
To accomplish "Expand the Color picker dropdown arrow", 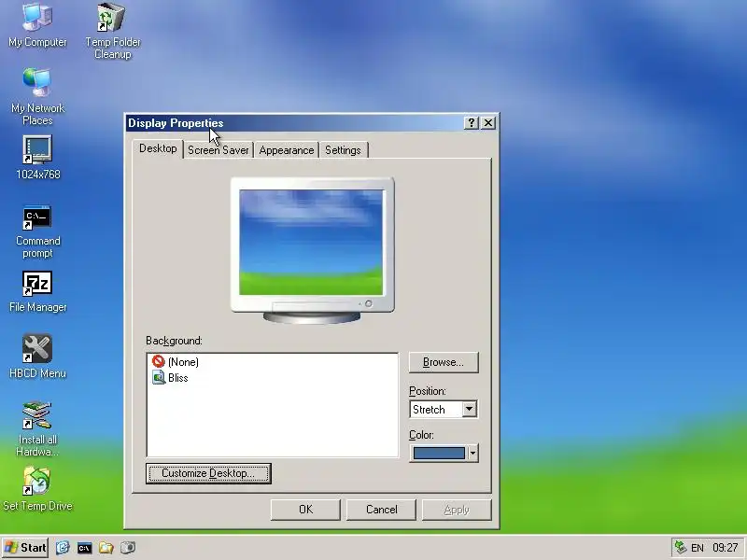I will [x=472, y=453].
